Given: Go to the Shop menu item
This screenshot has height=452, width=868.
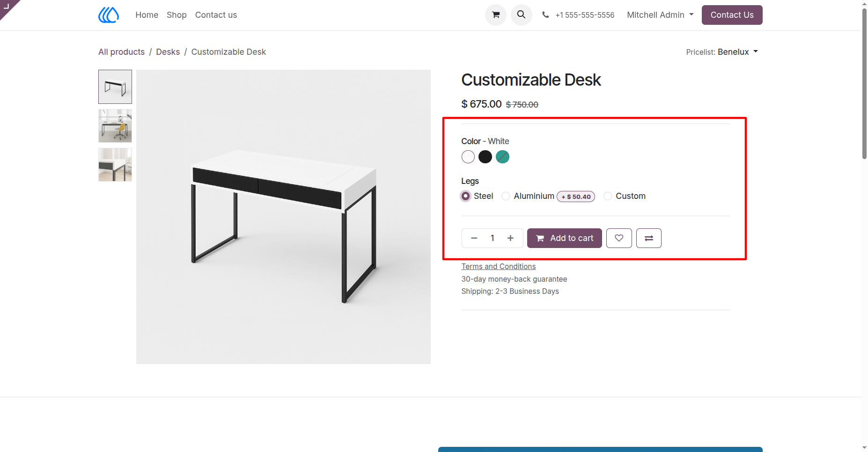Looking at the screenshot, I should 177,15.
